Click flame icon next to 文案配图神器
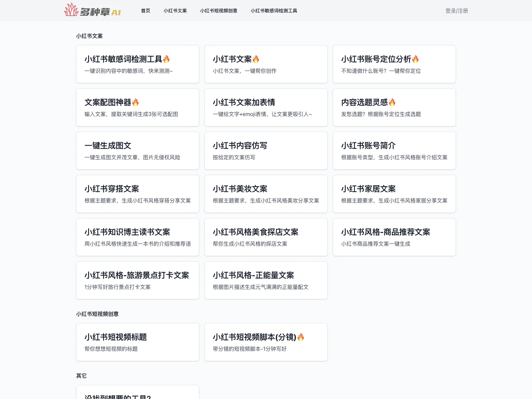This screenshot has height=399, width=532. [x=135, y=102]
